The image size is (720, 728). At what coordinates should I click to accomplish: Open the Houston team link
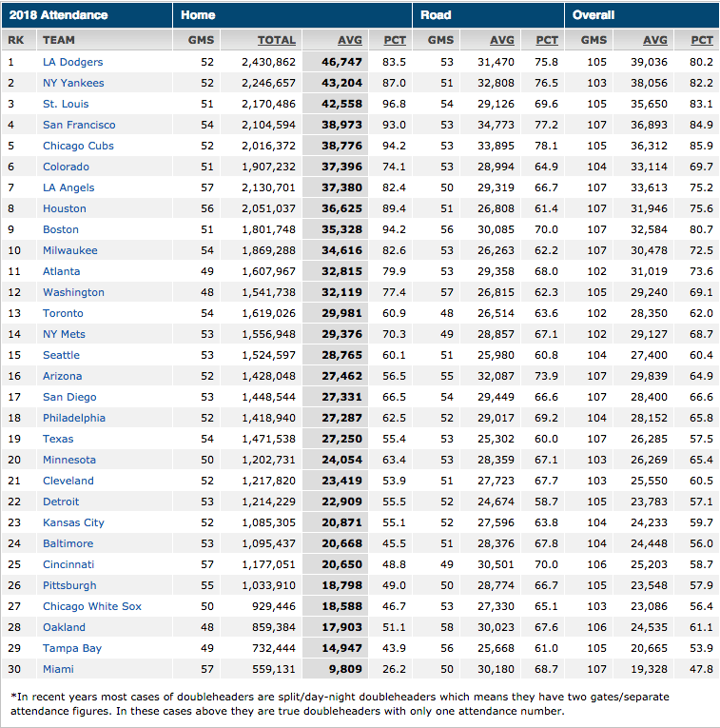65,208
